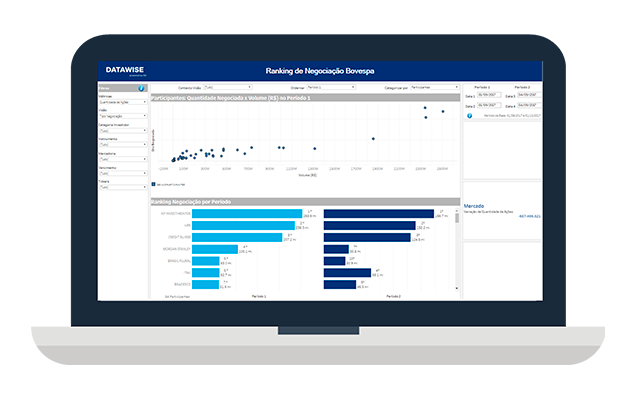The image size is (636, 396).
Task: Open the Mercadoria filter dropdown
Action: tap(122, 159)
